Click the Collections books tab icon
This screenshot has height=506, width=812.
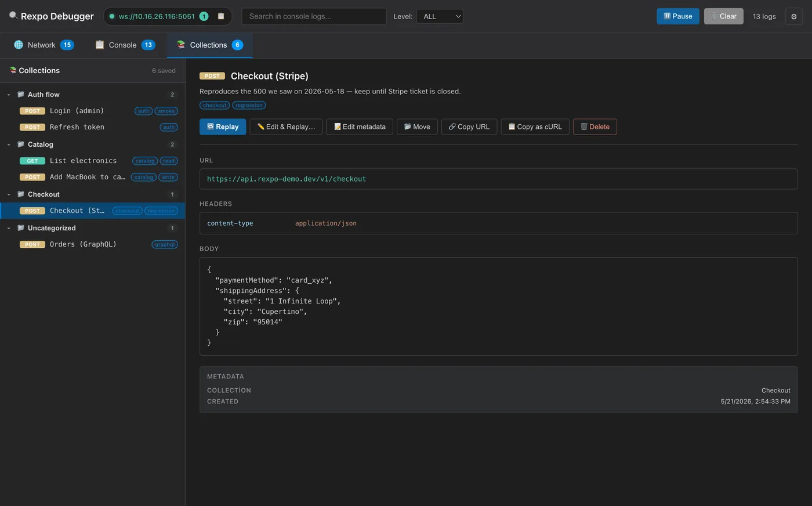tap(181, 45)
